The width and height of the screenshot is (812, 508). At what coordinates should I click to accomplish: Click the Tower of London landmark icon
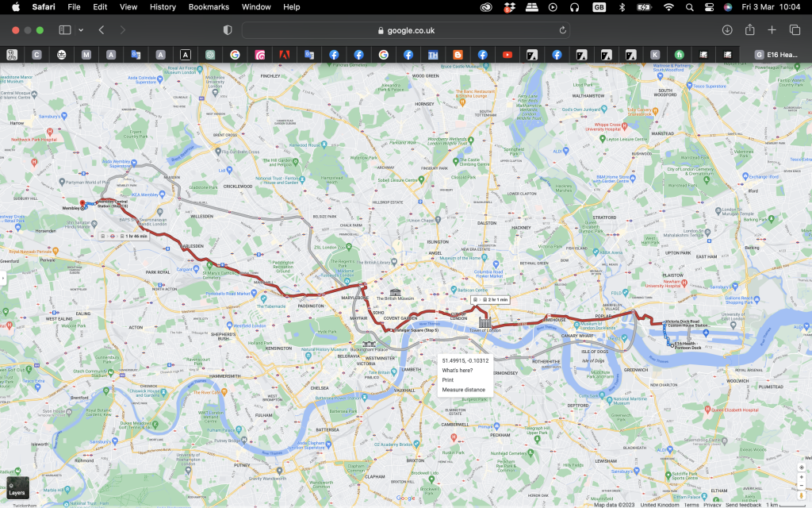tap(485, 322)
